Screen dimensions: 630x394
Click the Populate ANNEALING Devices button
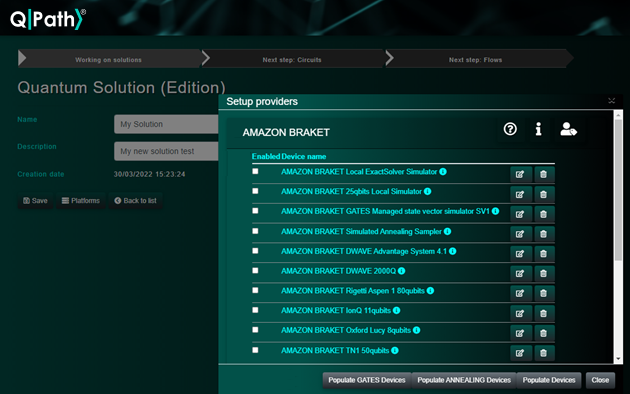click(x=464, y=380)
